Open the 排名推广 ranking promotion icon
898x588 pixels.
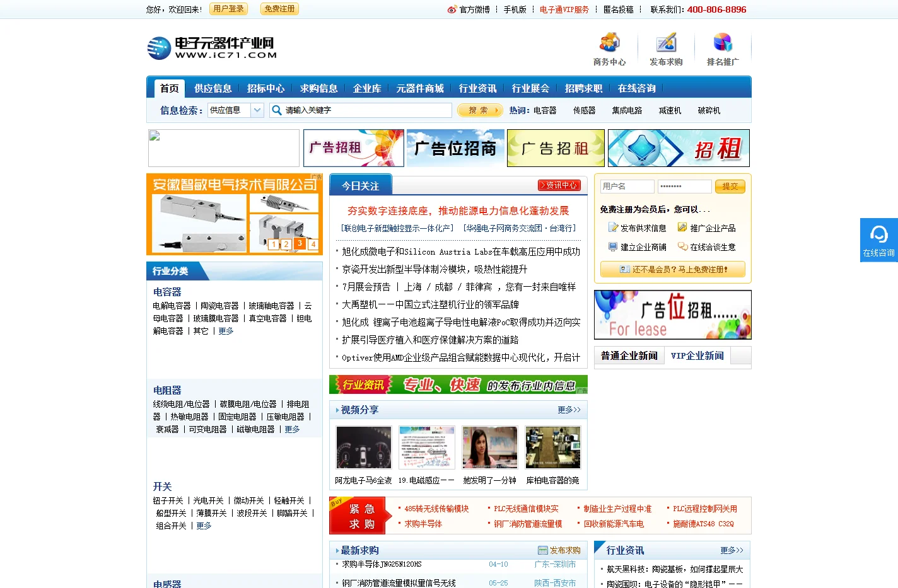[723, 49]
